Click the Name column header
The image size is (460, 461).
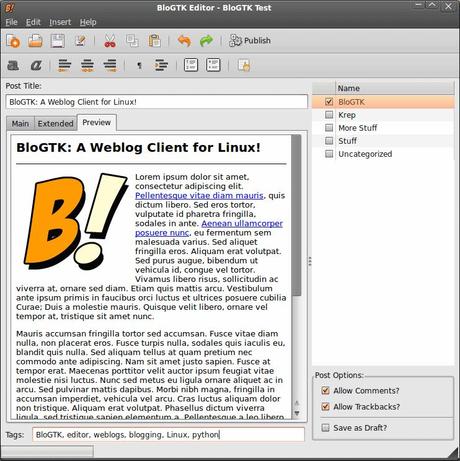click(x=395, y=88)
